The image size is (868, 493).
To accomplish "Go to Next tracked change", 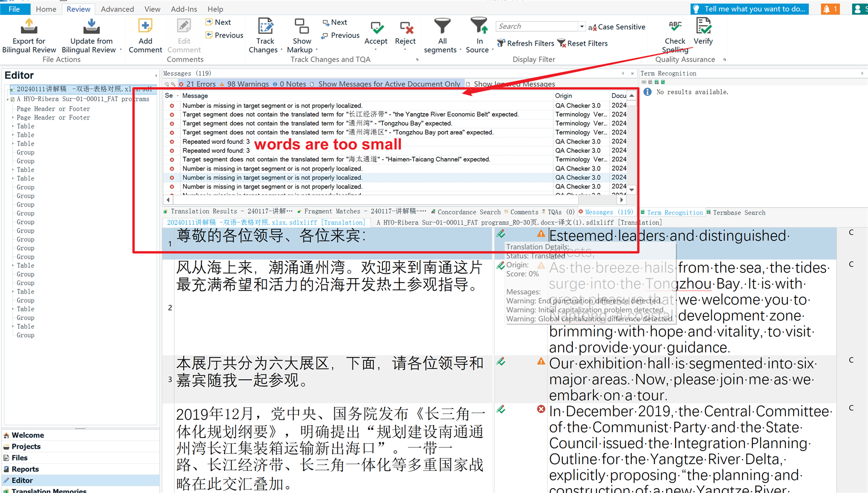I will [335, 22].
